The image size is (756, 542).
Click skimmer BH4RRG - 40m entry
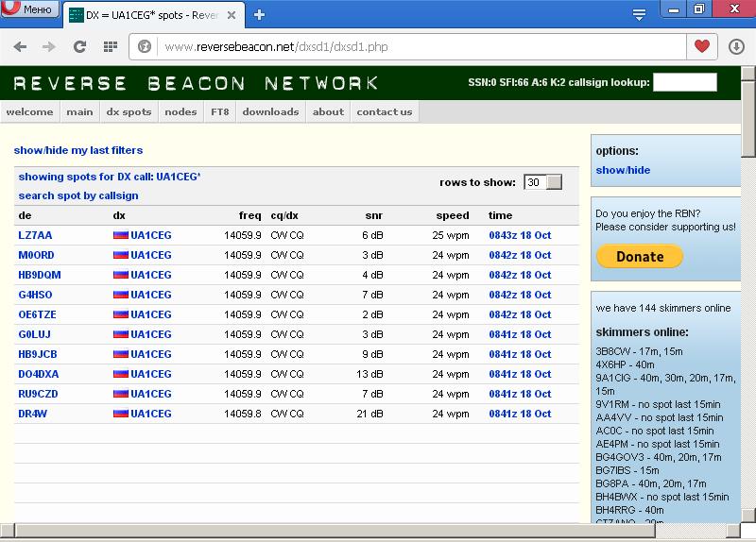pyautogui.click(x=629, y=510)
